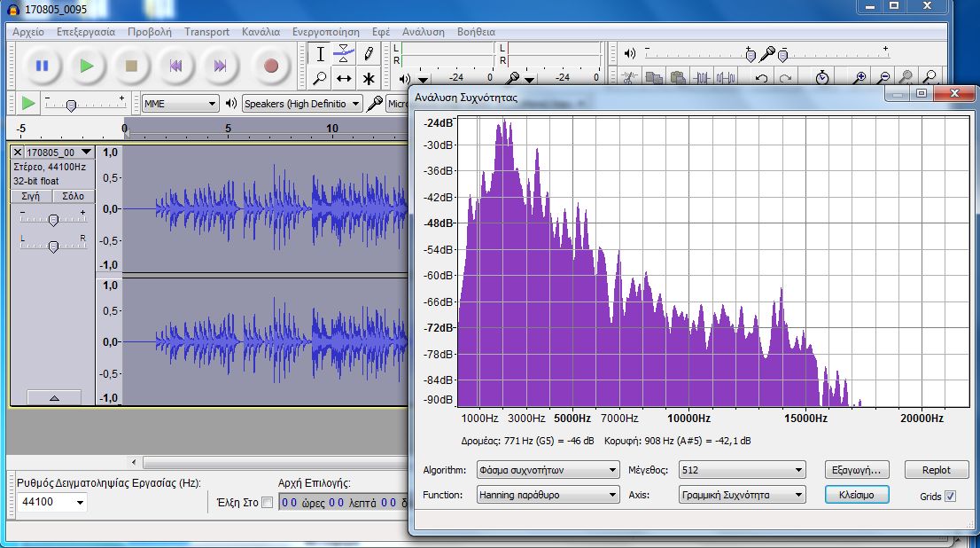This screenshot has height=548, width=980.
Task: Open the MME audio host dropdown
Action: click(x=181, y=104)
